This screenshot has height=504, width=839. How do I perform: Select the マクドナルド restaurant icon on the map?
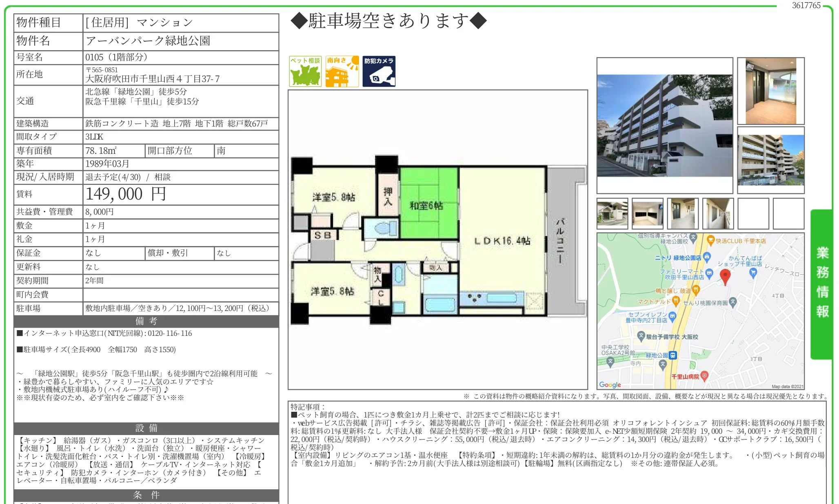(x=676, y=301)
